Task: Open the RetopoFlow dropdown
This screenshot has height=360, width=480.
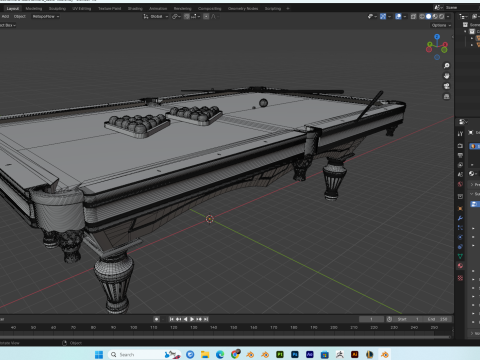Action: [x=46, y=16]
